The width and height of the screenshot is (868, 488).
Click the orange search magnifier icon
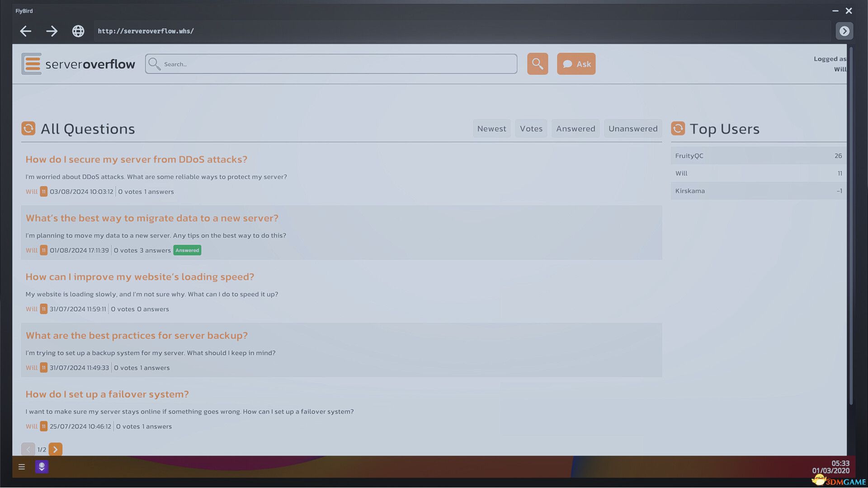click(x=537, y=64)
